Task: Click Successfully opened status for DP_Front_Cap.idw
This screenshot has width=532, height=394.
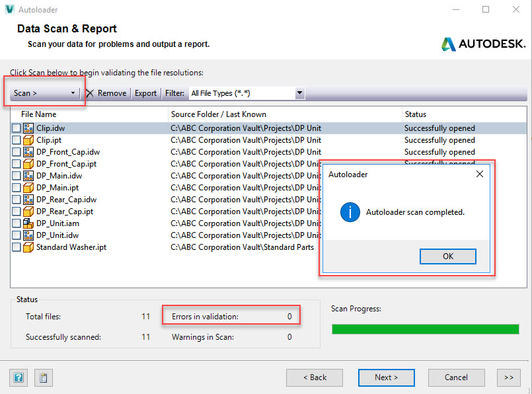Action: pyautogui.click(x=439, y=152)
